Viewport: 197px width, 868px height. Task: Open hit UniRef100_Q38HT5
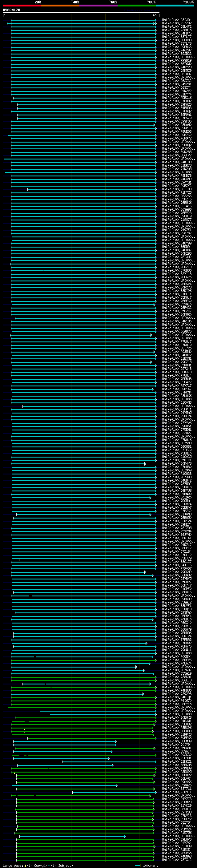(x=176, y=30)
